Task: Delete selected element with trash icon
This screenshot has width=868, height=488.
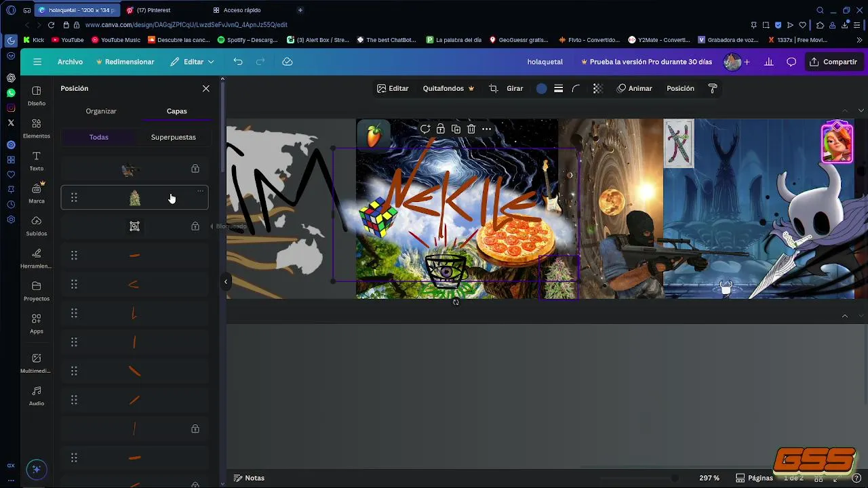Action: [471, 129]
